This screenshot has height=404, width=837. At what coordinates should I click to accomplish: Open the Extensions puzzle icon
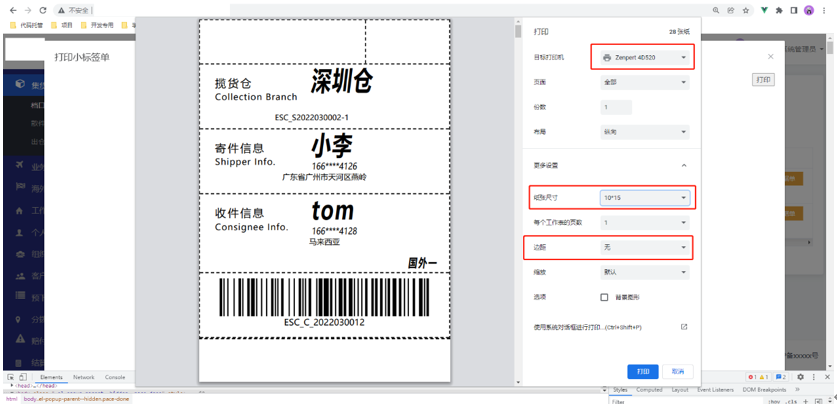coord(779,10)
